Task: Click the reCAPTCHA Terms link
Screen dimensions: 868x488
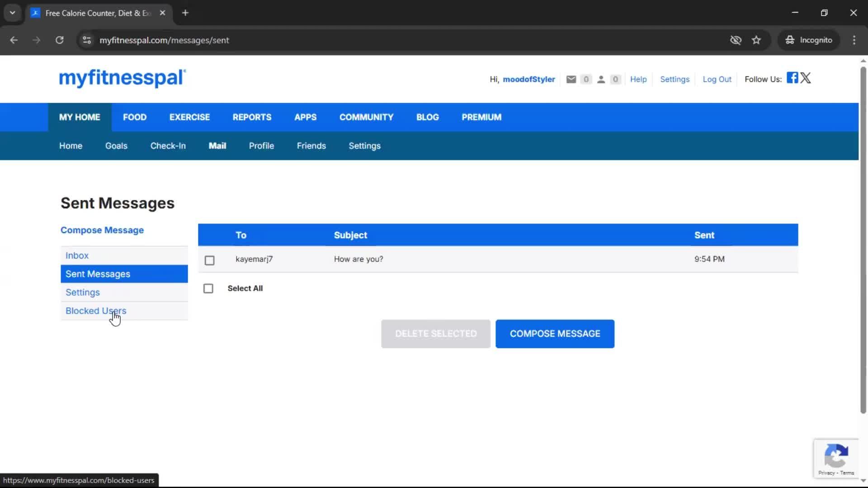Action: coord(847,473)
